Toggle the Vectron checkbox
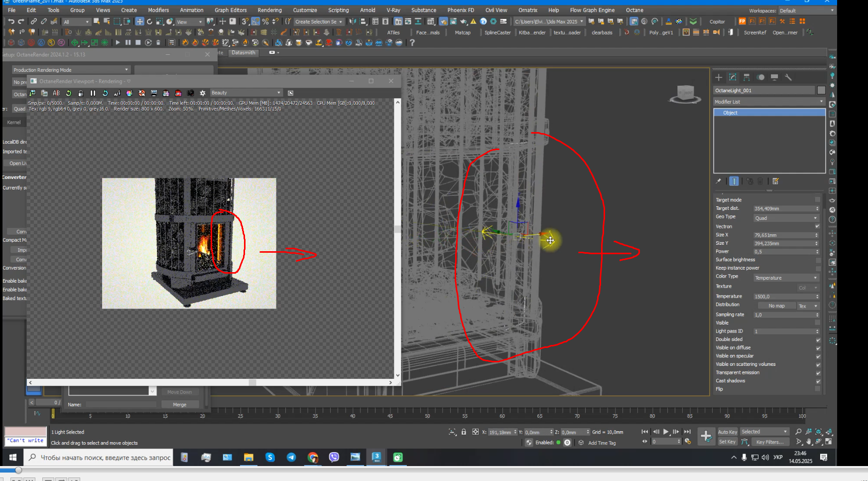 coord(818,226)
